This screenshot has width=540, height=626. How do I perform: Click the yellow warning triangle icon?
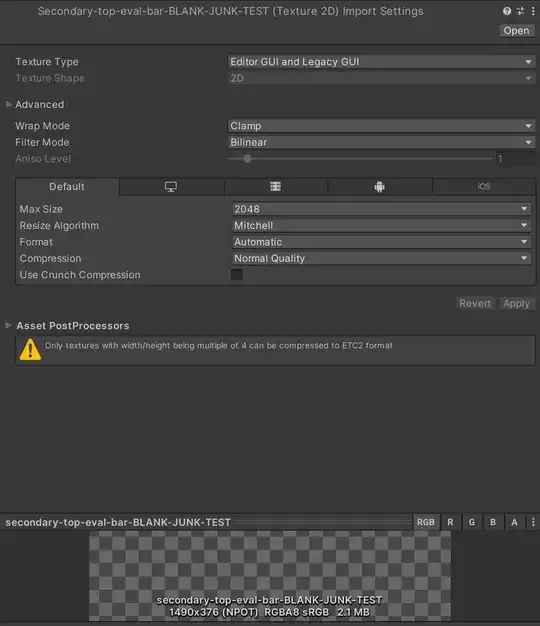tap(30, 349)
